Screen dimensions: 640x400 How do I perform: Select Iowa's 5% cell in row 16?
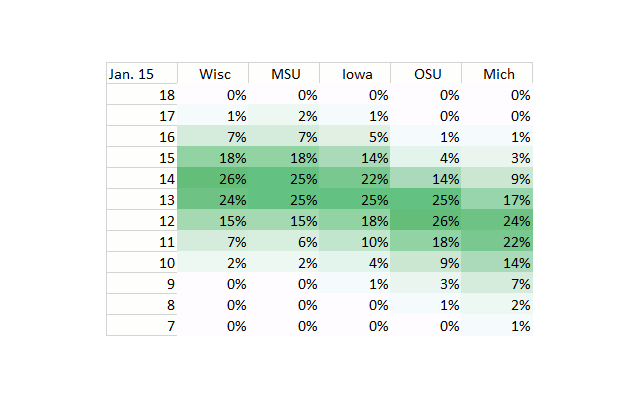click(x=356, y=136)
